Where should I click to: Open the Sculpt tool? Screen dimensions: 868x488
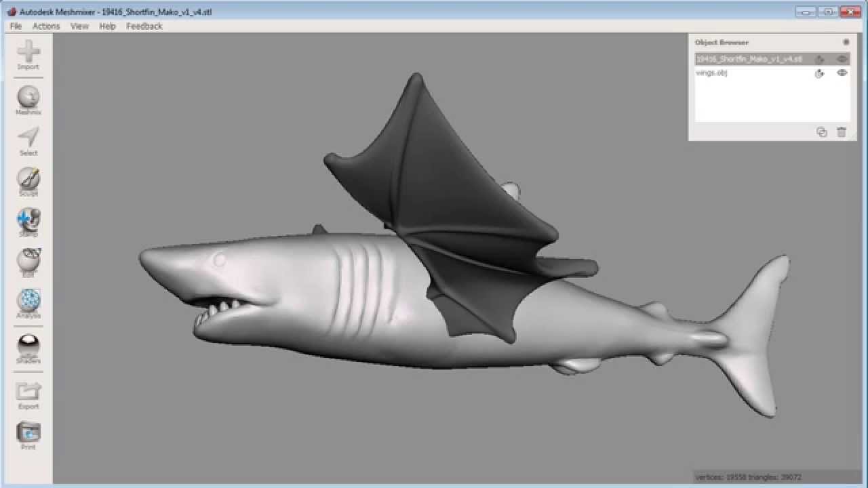pos(28,182)
